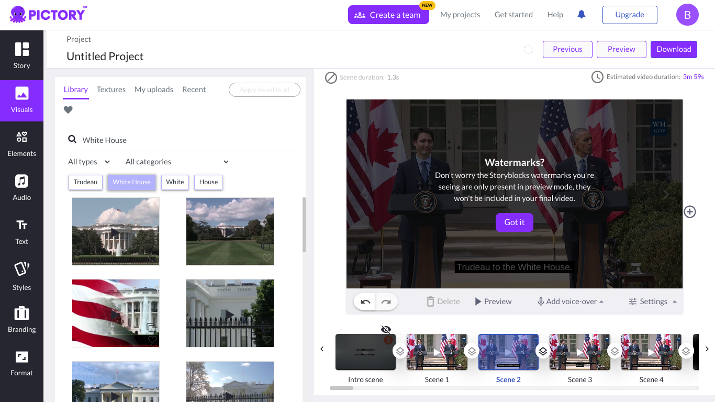Screen dimensions: 715x402
Task: Switch to the Library tab
Action: coord(76,89)
